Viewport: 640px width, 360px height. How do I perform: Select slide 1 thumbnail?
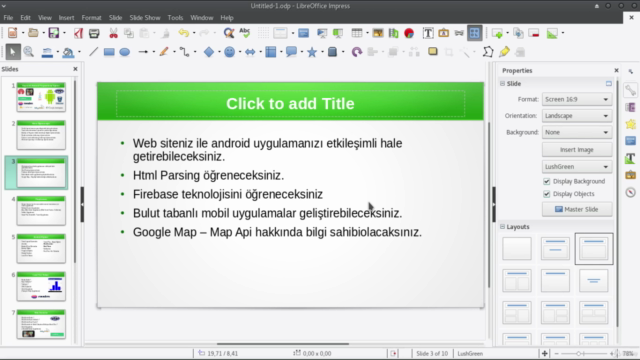tap(41, 97)
